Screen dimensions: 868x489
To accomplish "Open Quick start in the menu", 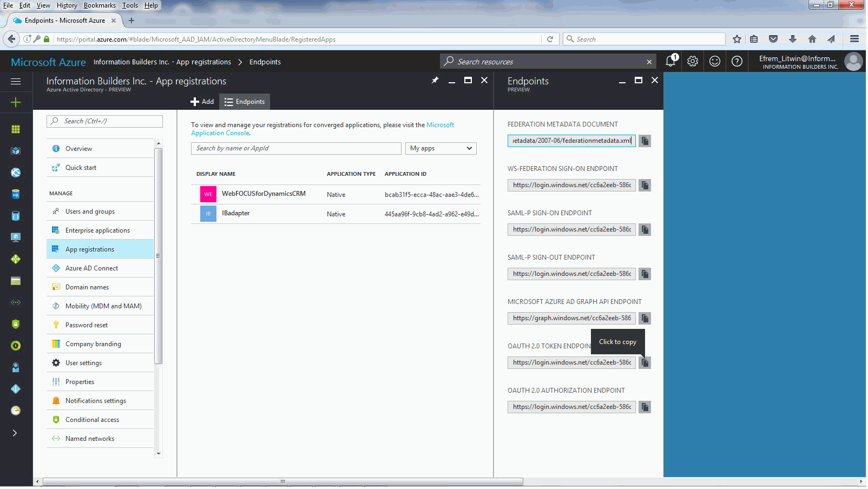I will click(x=100, y=168).
